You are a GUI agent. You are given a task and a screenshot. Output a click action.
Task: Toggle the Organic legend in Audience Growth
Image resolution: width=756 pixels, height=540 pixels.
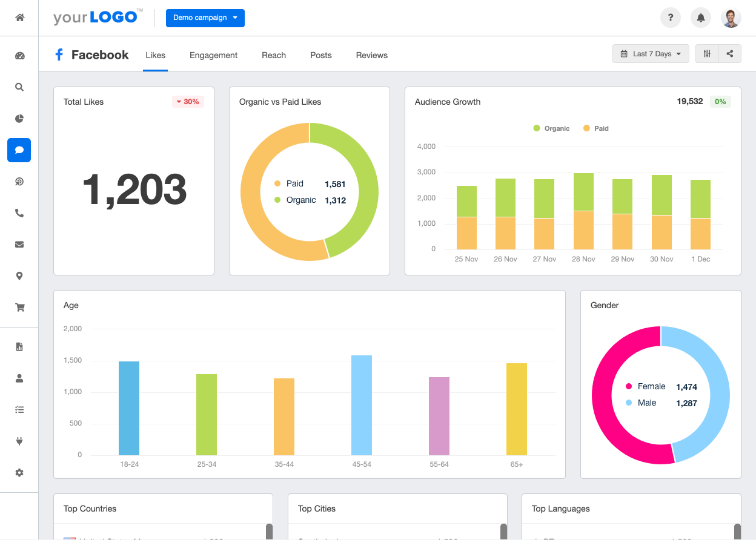click(x=551, y=128)
